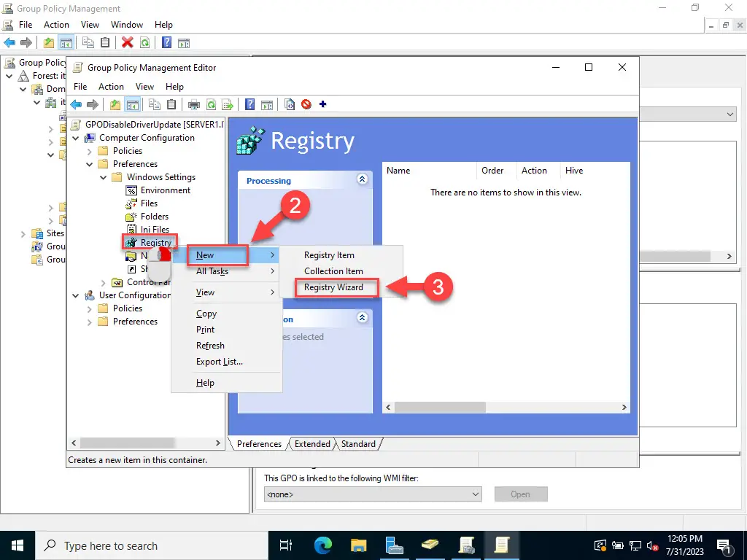The height and width of the screenshot is (560, 747).
Task: Click red X Delete icon in Group Policy Management toolbar
Action: click(127, 42)
